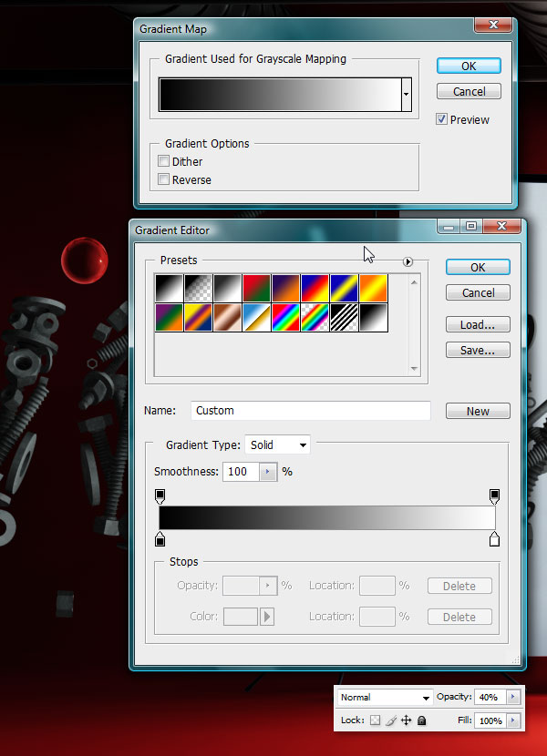Image resolution: width=547 pixels, height=756 pixels.
Task: Toggle the Preview checkbox
Action: point(441,119)
